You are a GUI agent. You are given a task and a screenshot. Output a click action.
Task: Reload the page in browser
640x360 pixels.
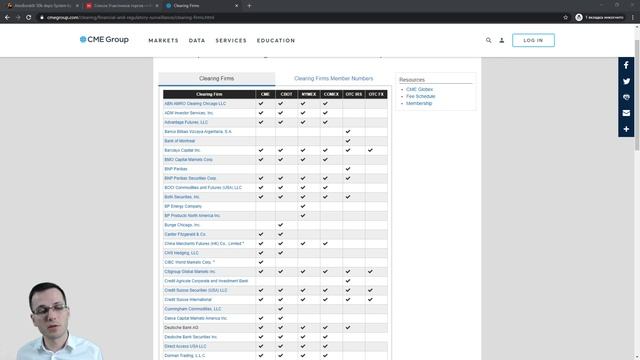[x=29, y=18]
